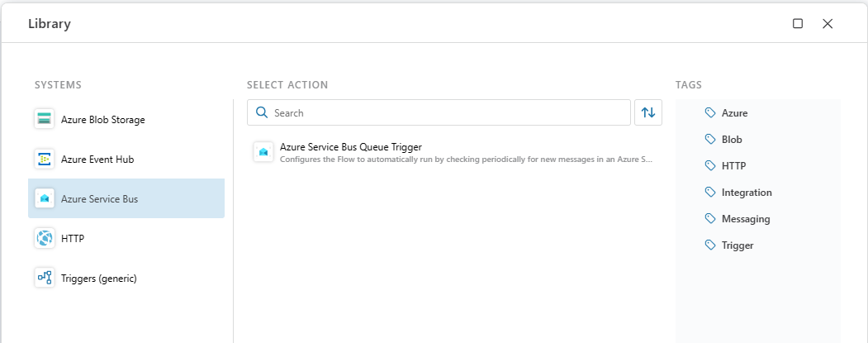Filter by the Azure tag
The height and width of the screenshot is (343, 868).
point(733,112)
